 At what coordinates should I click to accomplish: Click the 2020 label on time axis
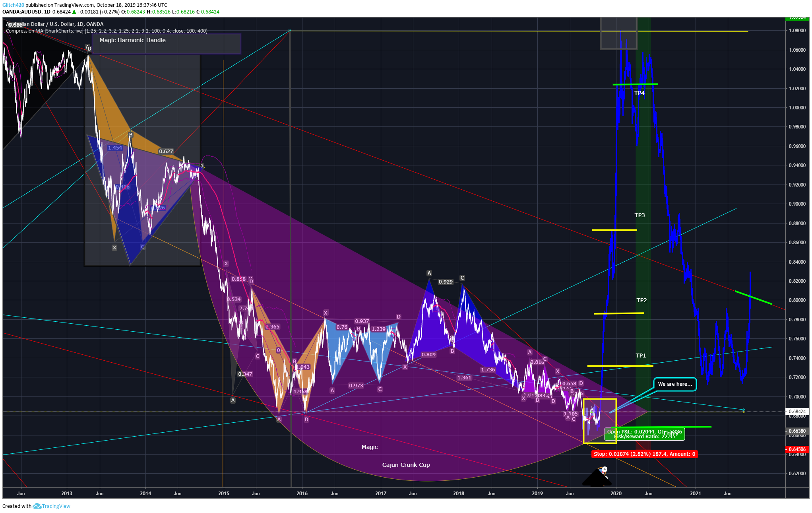pyautogui.click(x=616, y=493)
